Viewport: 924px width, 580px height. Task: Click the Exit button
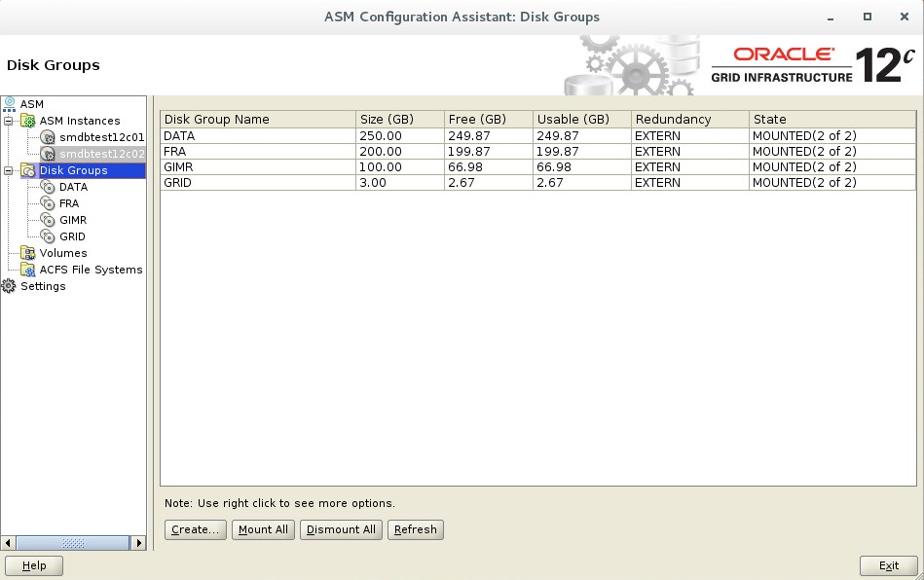point(889,565)
